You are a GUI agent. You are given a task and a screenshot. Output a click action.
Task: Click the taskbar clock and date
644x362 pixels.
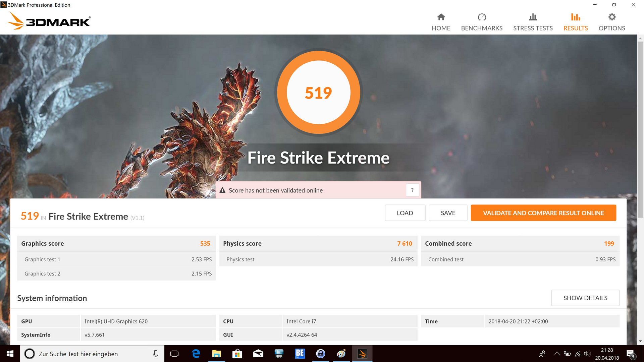(x=607, y=354)
